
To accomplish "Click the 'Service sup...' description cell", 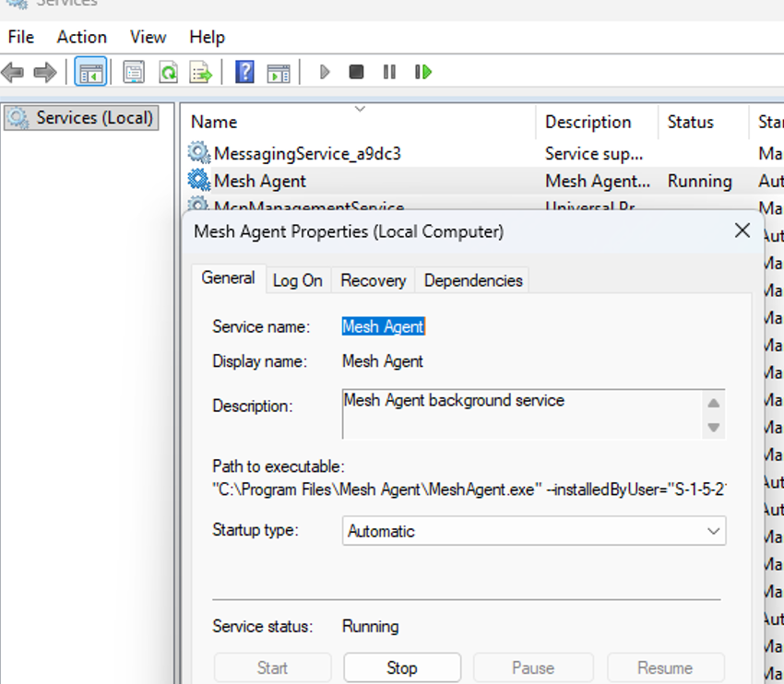I will (x=593, y=153).
